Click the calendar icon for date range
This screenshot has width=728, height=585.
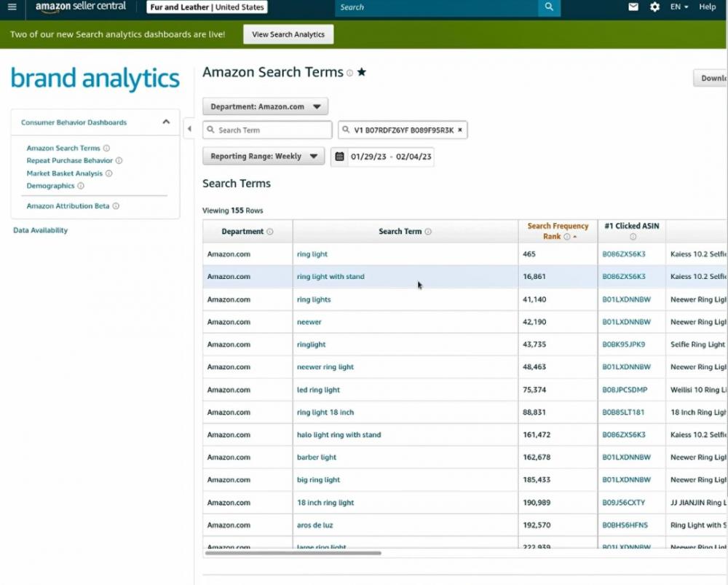coord(339,157)
